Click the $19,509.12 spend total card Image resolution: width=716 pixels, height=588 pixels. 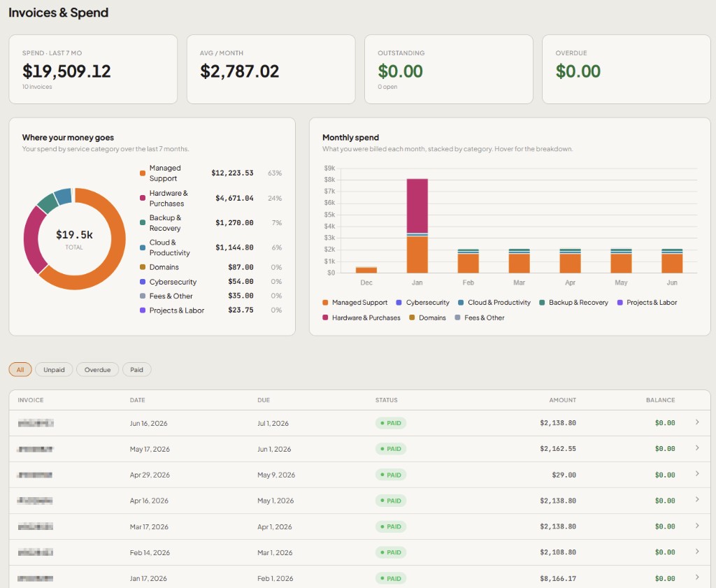93,69
